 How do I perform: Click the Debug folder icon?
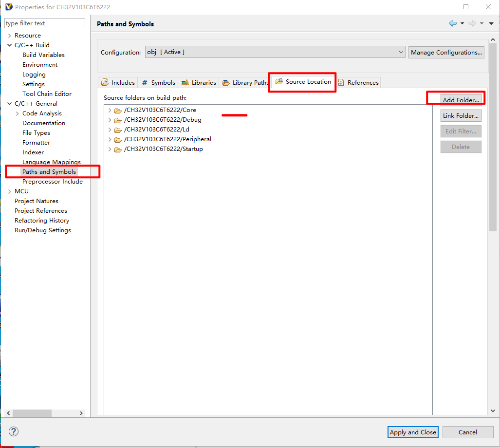(x=118, y=120)
